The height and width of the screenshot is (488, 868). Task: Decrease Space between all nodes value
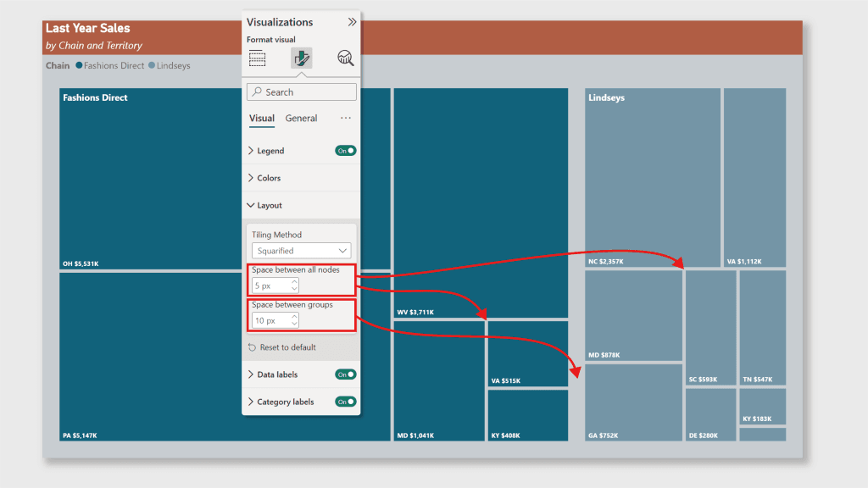pyautogui.click(x=294, y=289)
